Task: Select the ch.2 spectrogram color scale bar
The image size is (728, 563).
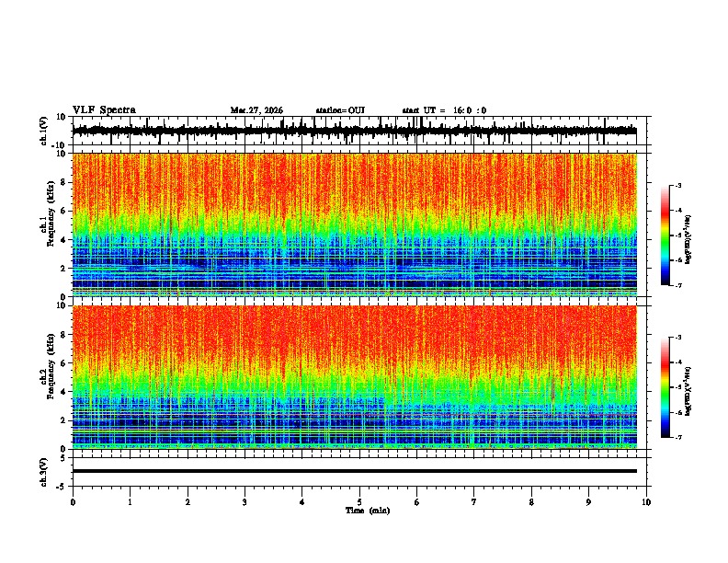Action: click(x=665, y=387)
